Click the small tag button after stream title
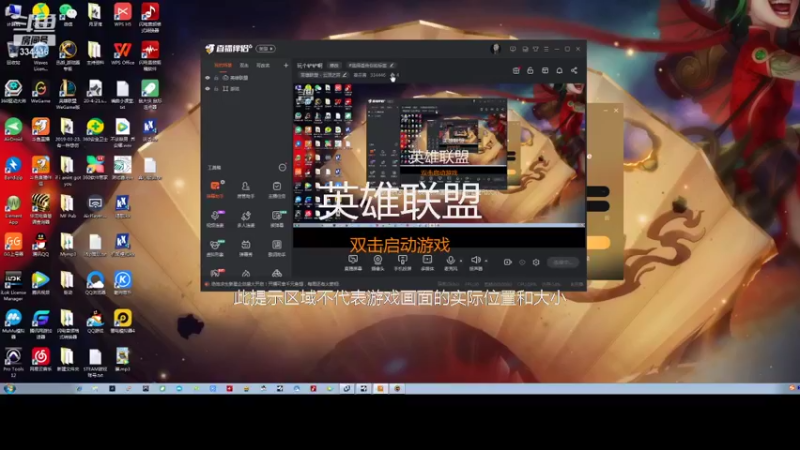The width and height of the screenshot is (800, 450). point(334,65)
